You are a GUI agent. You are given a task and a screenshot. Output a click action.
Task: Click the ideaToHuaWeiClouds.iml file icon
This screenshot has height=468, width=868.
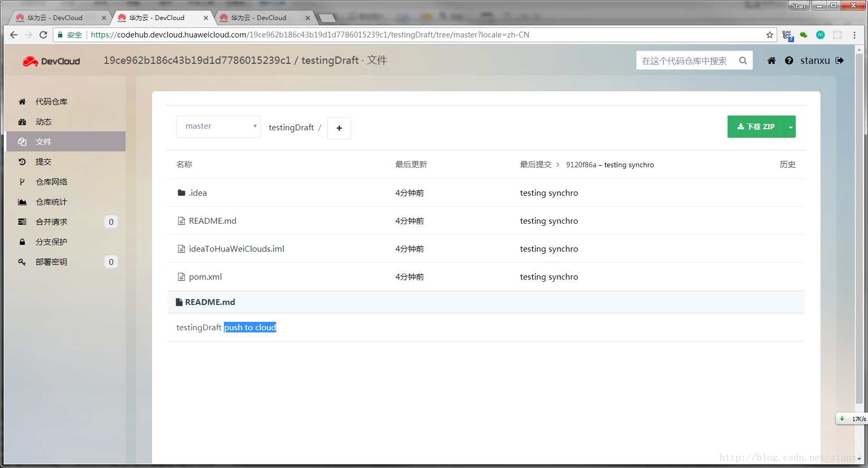coord(182,249)
